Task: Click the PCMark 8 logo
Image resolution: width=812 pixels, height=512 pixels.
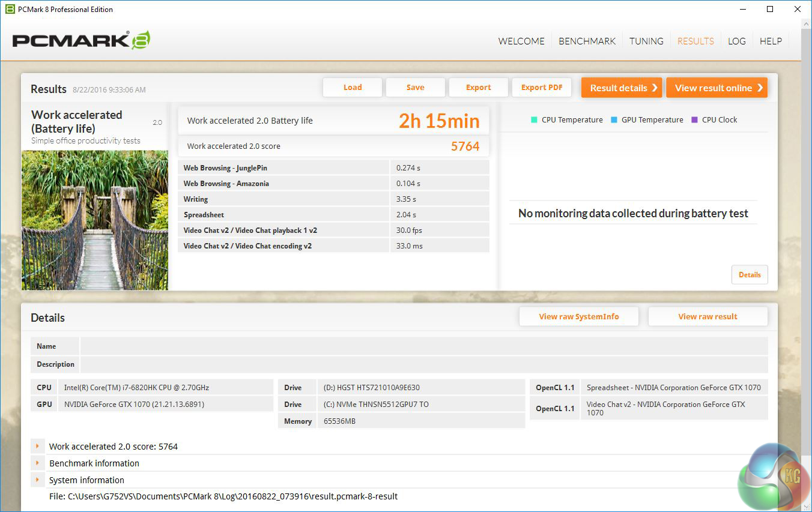Action: (81, 40)
